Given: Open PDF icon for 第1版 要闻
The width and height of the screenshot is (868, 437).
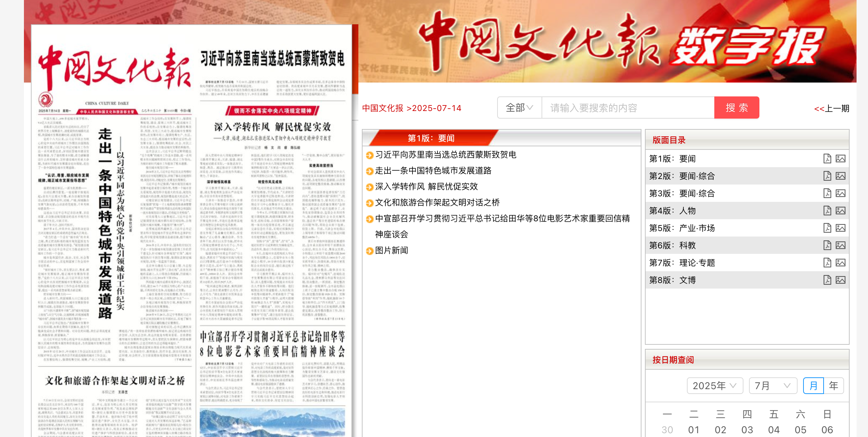Looking at the screenshot, I should (x=827, y=158).
